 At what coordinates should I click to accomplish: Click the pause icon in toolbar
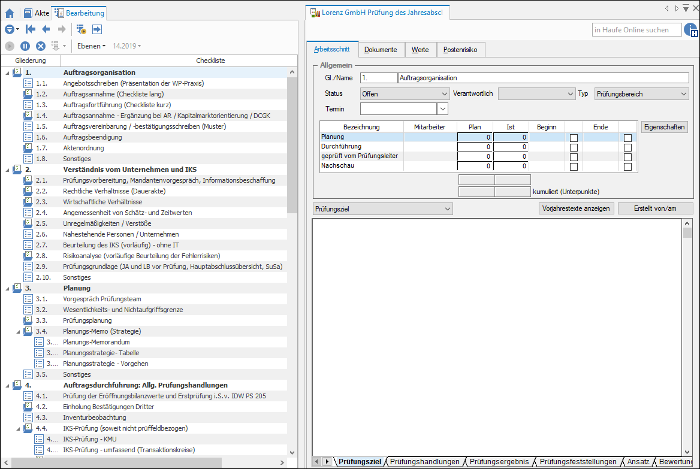coord(25,46)
